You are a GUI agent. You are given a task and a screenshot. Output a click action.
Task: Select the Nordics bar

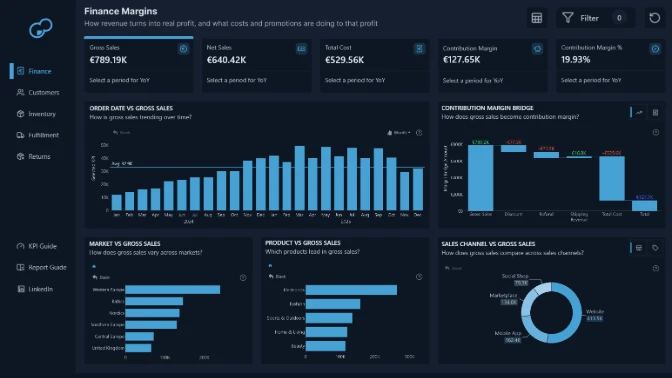[152, 313]
